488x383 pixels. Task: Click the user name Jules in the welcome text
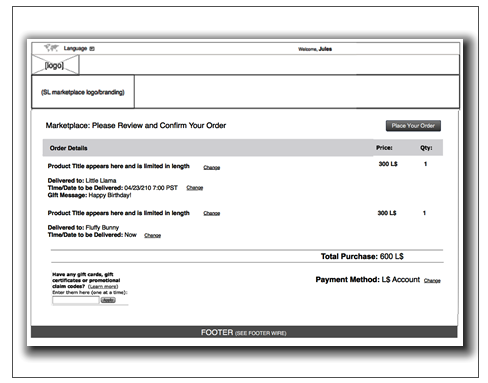(x=325, y=49)
